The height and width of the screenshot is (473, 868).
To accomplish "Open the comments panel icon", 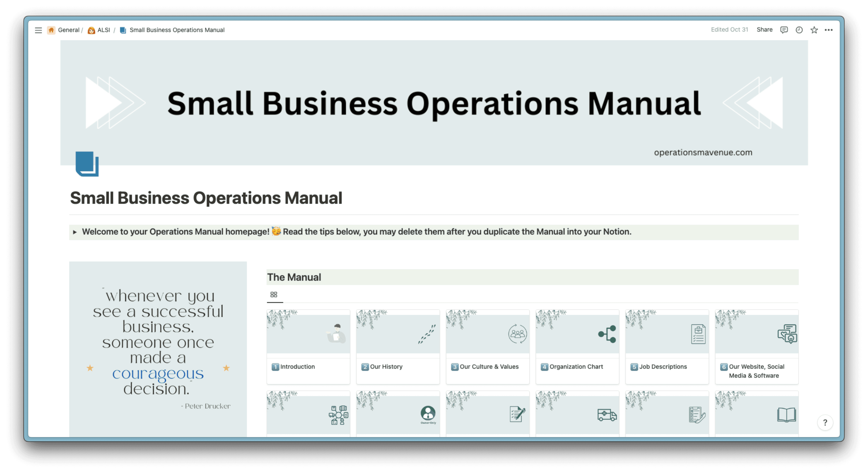I will pos(784,30).
